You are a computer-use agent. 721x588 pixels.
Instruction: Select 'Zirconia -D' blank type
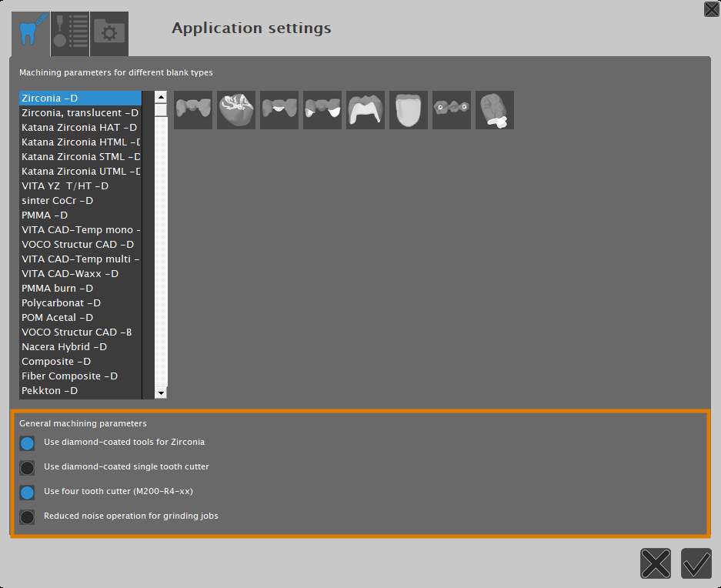(81, 98)
